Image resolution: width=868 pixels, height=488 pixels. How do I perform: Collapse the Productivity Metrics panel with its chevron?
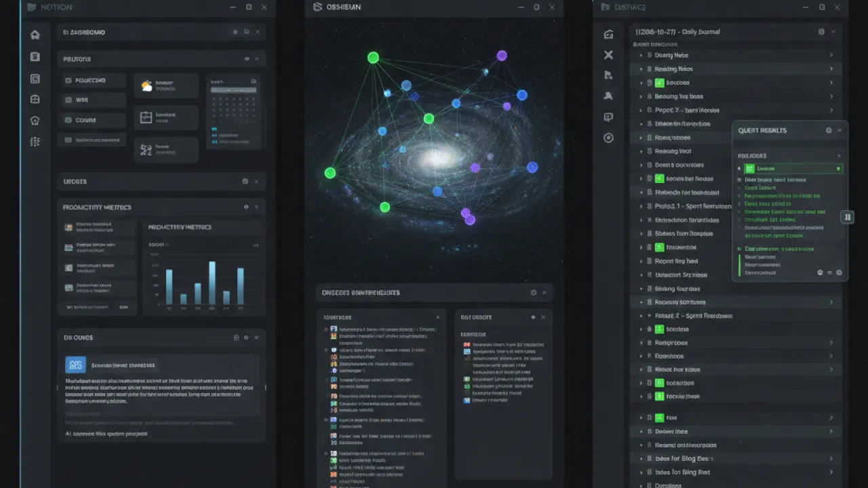257,207
